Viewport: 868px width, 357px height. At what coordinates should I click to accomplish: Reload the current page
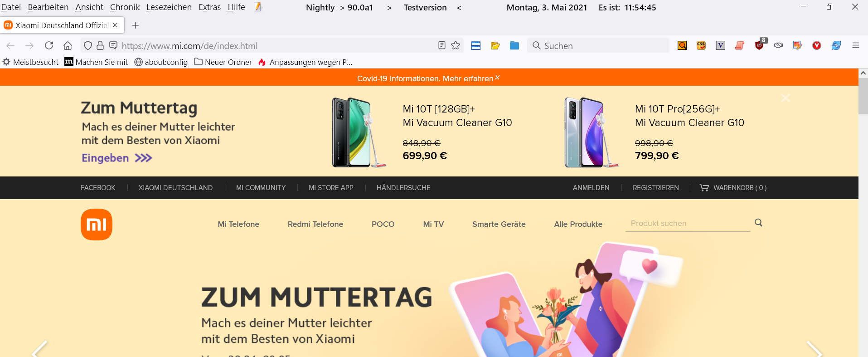pos(49,45)
